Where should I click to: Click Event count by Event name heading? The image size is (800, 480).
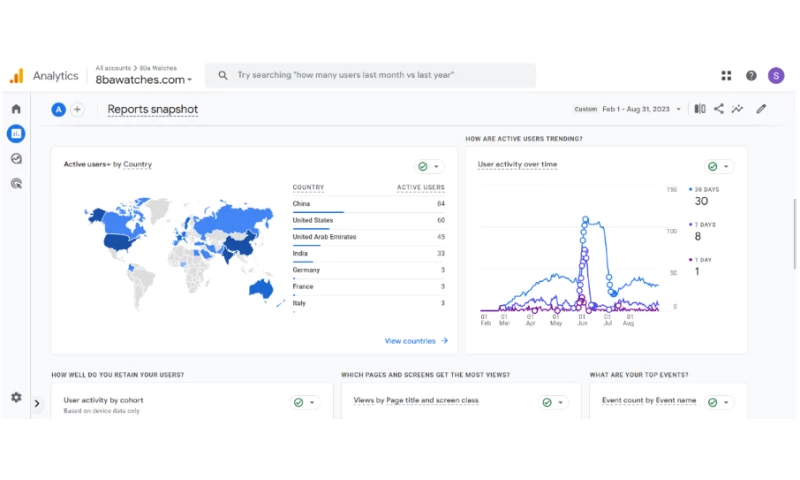click(649, 400)
